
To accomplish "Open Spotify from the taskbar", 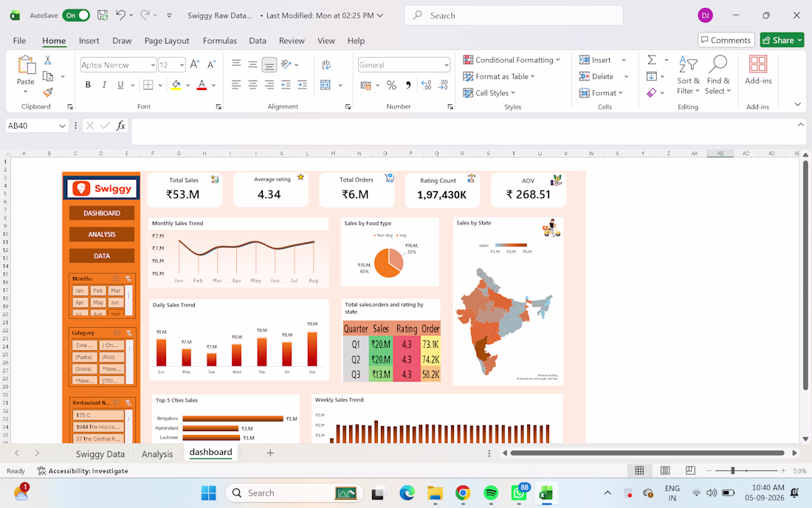I will click(490, 493).
